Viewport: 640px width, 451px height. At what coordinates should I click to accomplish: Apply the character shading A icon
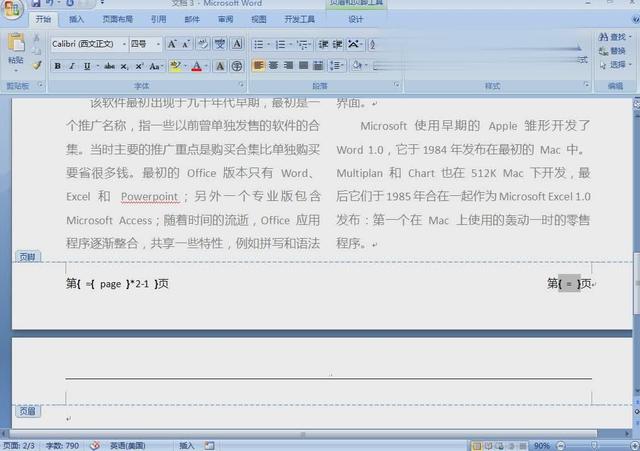coord(220,66)
